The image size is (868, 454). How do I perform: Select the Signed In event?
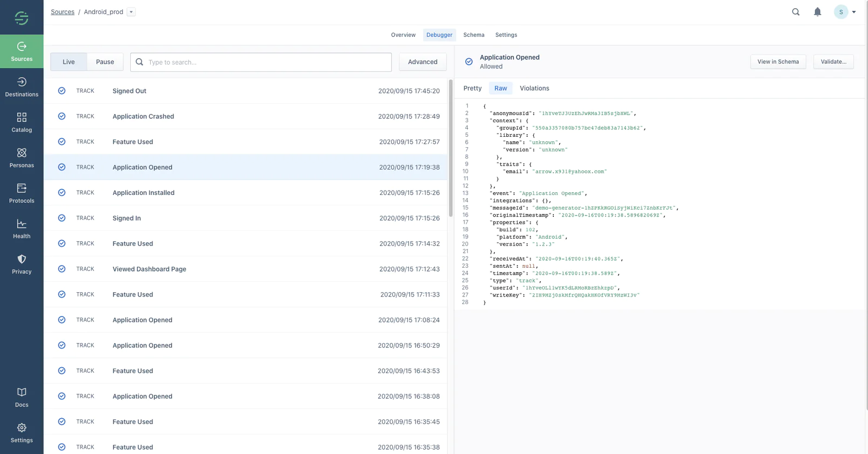[x=245, y=218]
